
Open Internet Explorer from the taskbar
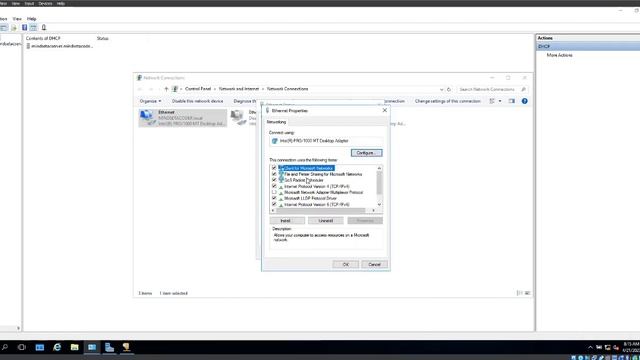[x=57, y=347]
